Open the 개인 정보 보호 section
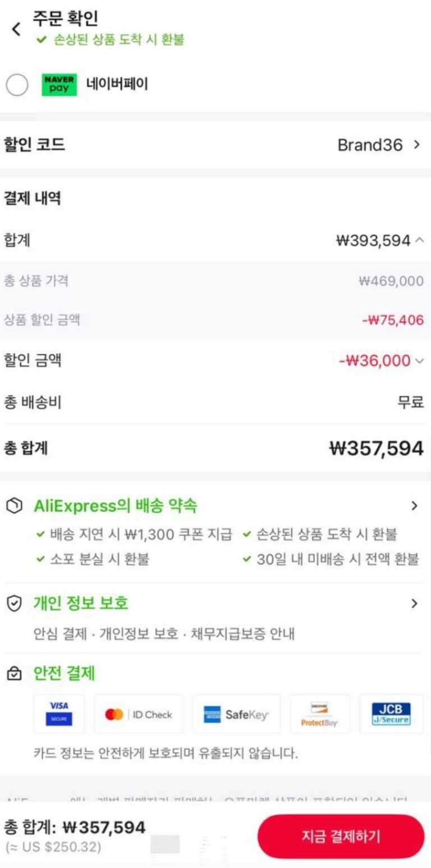 [x=81, y=603]
